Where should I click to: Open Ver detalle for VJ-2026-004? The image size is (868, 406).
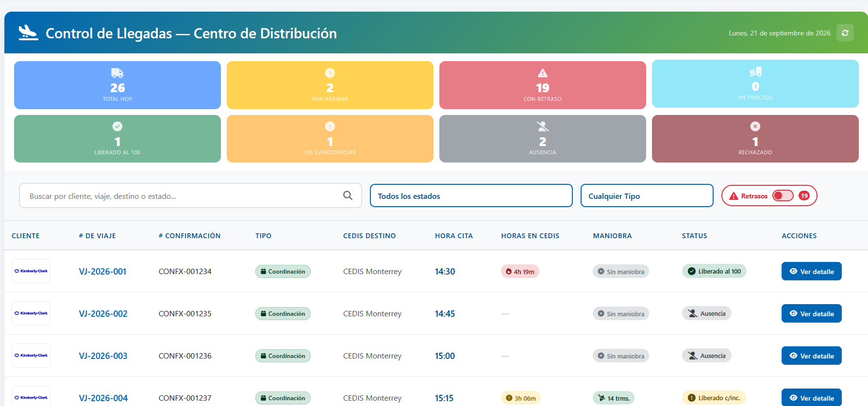[x=812, y=397]
